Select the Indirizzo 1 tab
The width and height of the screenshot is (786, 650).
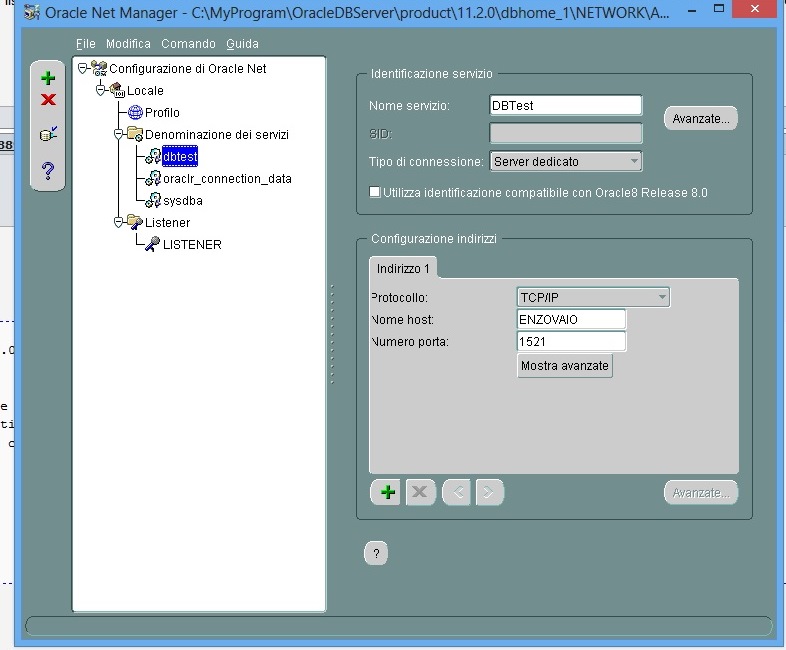coord(403,269)
